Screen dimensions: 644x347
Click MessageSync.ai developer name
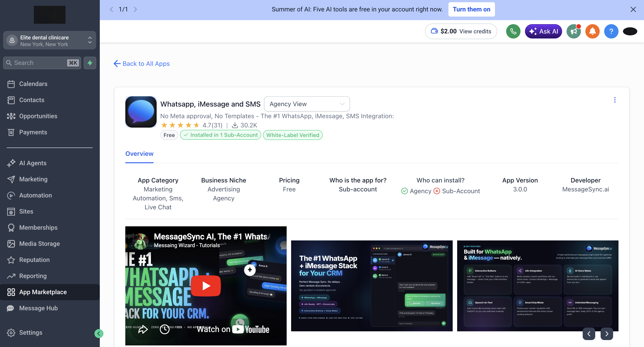click(586, 189)
